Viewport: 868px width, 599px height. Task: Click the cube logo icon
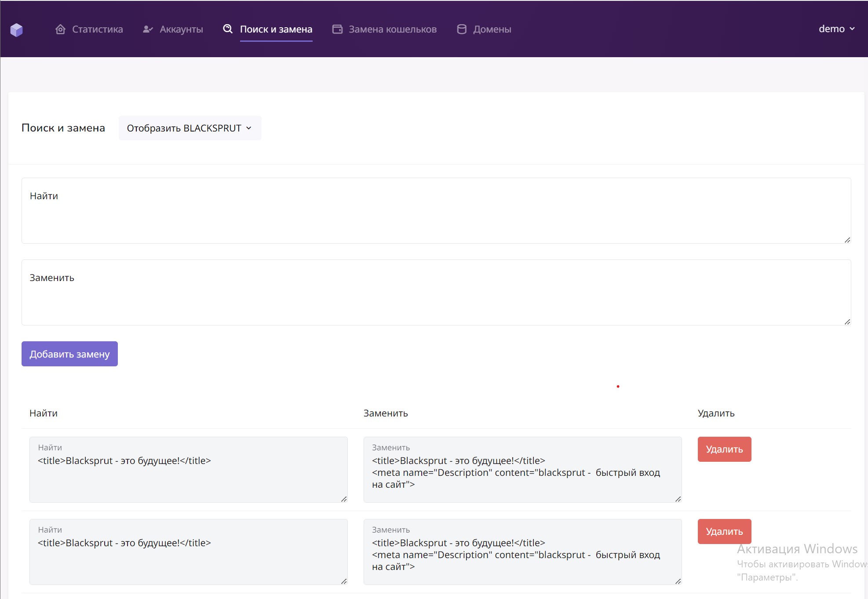(x=16, y=30)
